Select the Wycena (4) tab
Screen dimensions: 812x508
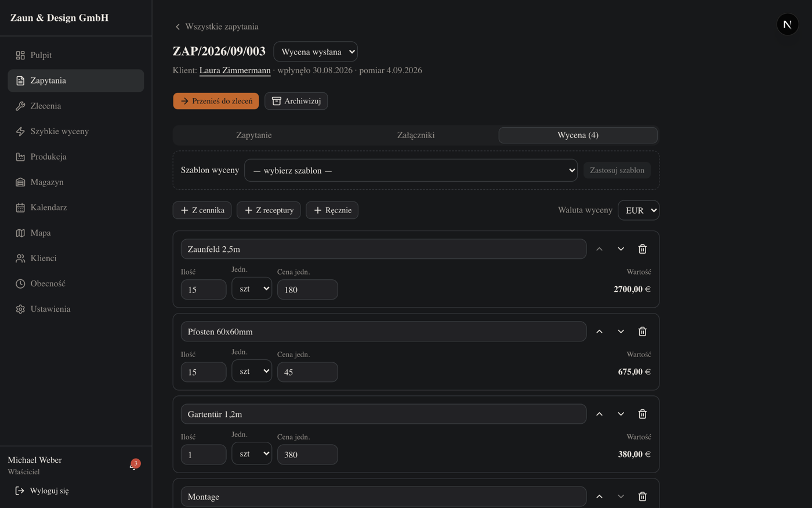tap(578, 135)
